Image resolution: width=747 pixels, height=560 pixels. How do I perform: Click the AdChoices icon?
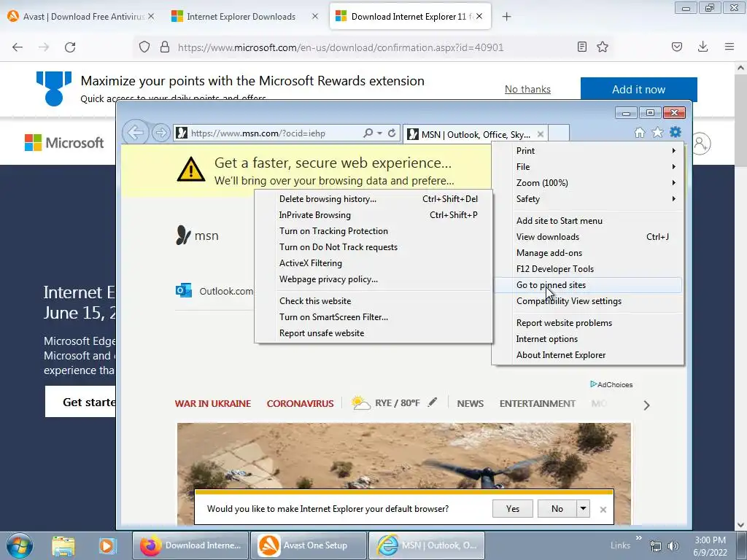(594, 384)
